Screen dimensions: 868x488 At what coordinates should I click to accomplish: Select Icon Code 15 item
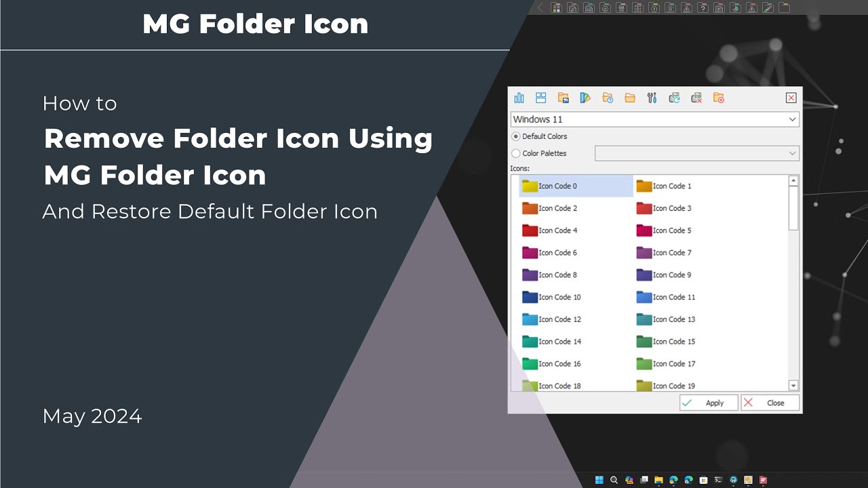pyautogui.click(x=666, y=342)
